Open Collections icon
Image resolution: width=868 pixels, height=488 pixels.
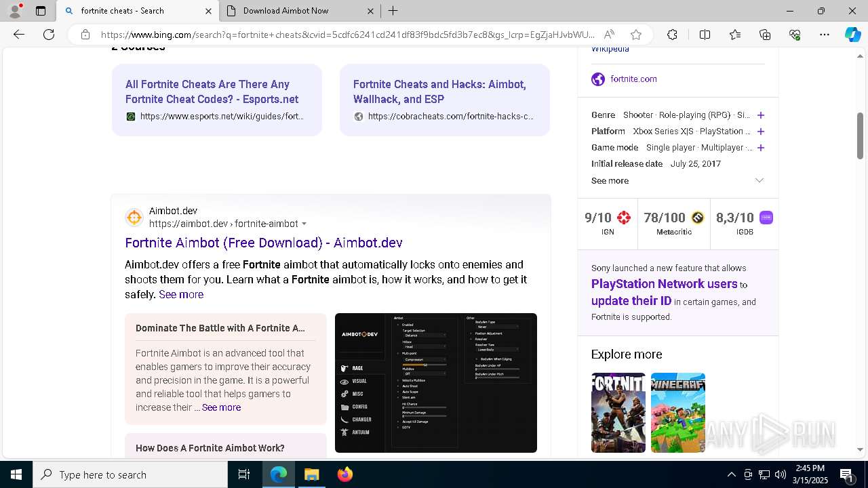click(765, 35)
